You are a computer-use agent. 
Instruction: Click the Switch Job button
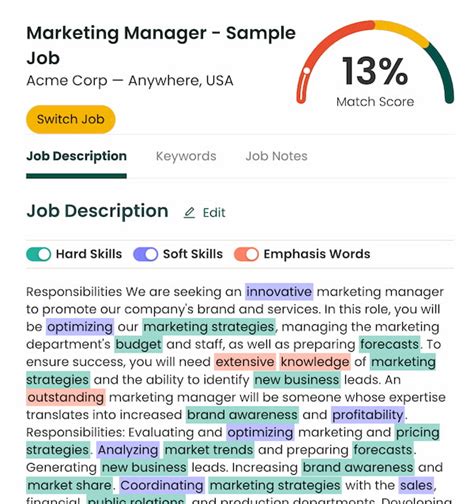tap(71, 119)
